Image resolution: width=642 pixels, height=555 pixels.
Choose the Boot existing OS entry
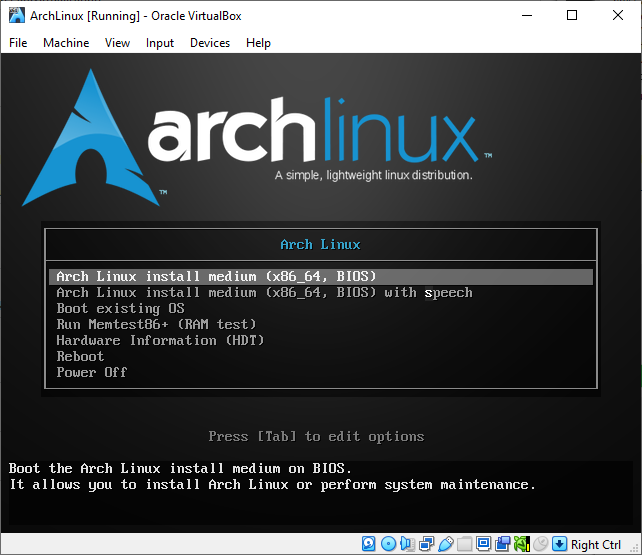(x=120, y=309)
